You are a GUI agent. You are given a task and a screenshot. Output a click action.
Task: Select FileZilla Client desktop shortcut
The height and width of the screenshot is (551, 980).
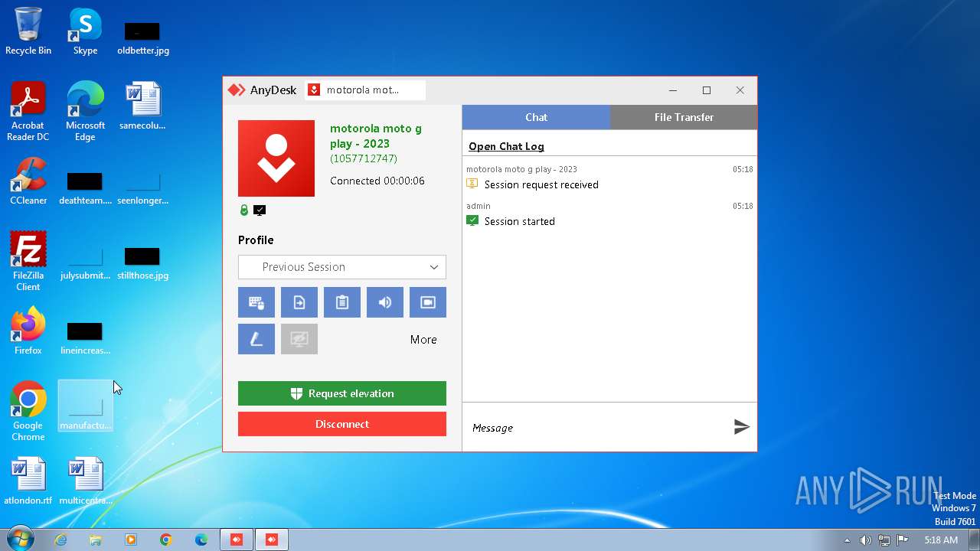tap(28, 262)
